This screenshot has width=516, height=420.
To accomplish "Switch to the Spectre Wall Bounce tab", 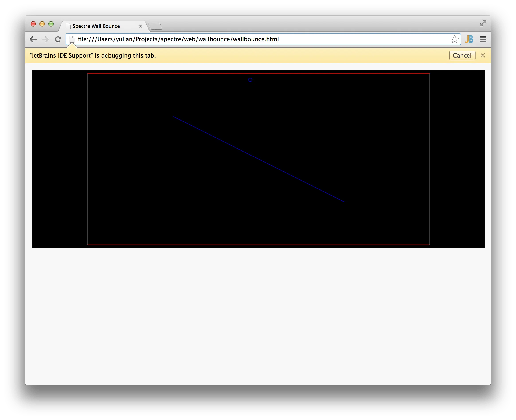I will (x=97, y=26).
